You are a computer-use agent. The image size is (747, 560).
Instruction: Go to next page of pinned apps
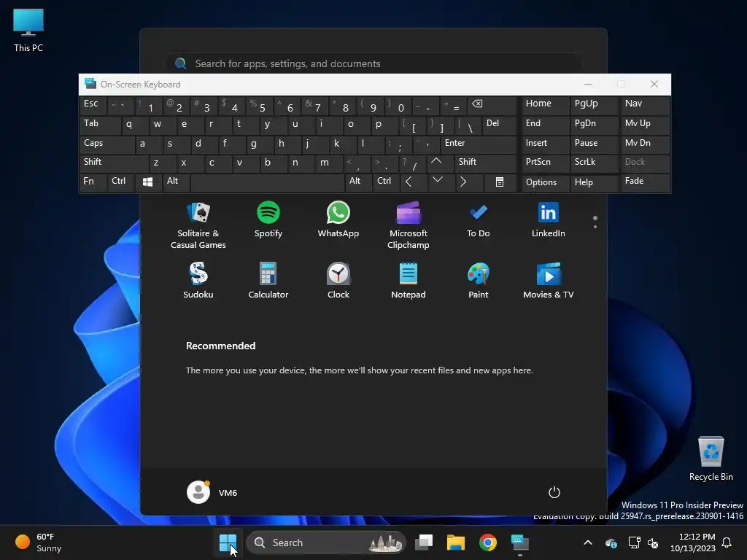(595, 226)
